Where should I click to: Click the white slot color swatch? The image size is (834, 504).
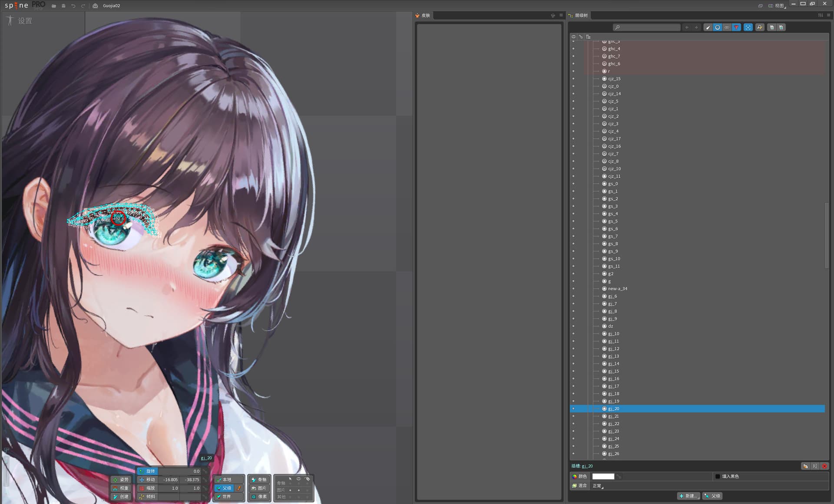coord(603,476)
